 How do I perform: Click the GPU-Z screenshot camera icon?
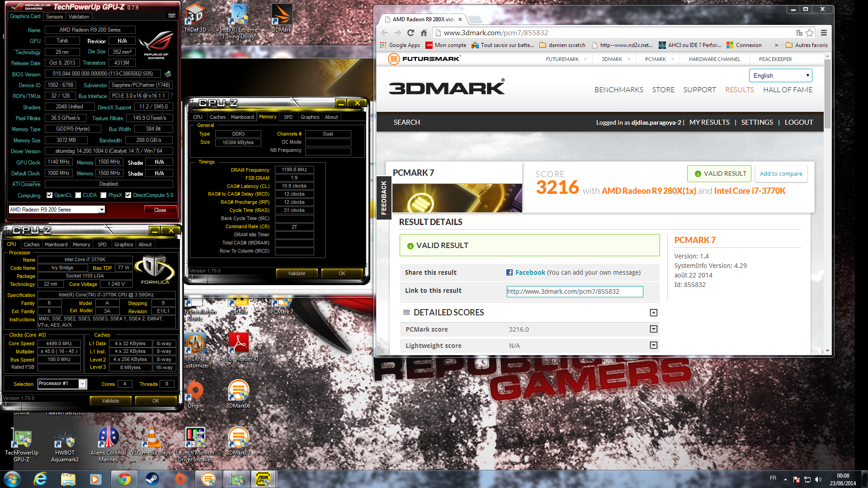pos(172,16)
